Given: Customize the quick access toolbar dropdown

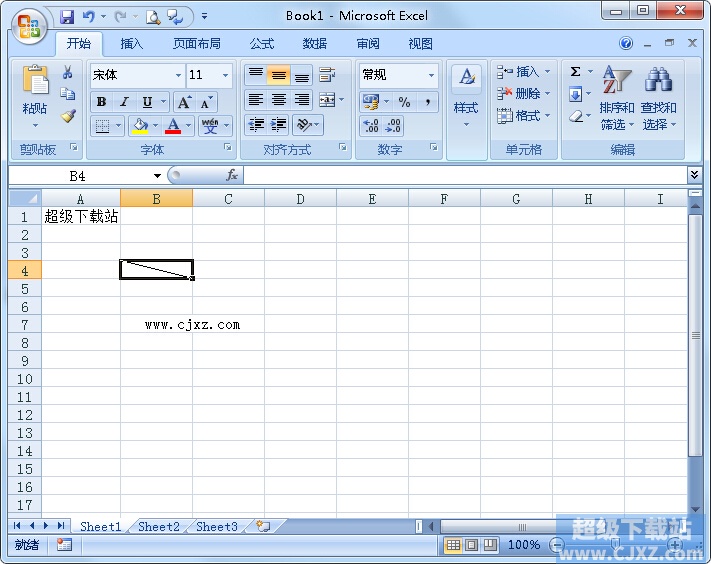Looking at the screenshot, I should point(205,17).
